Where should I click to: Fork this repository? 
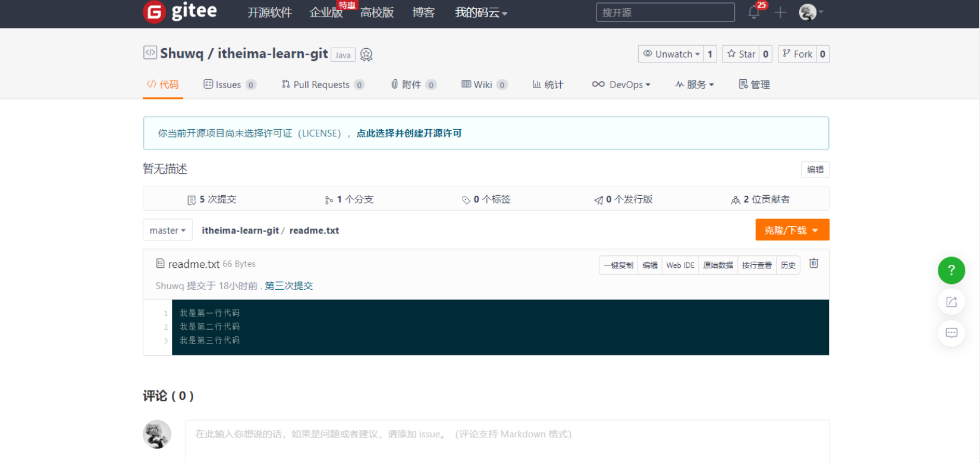(x=797, y=54)
